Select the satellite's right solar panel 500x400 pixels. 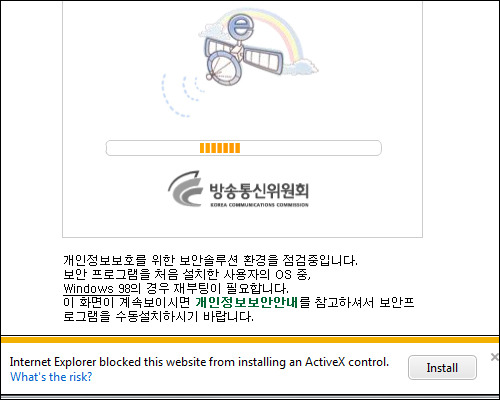(263, 58)
